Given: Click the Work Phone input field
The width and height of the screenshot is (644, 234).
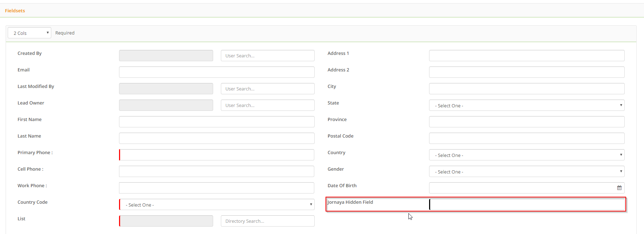Looking at the screenshot, I should click(x=217, y=188).
